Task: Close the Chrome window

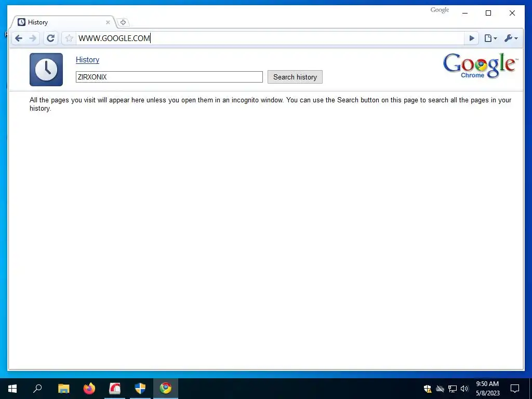Action: point(512,13)
